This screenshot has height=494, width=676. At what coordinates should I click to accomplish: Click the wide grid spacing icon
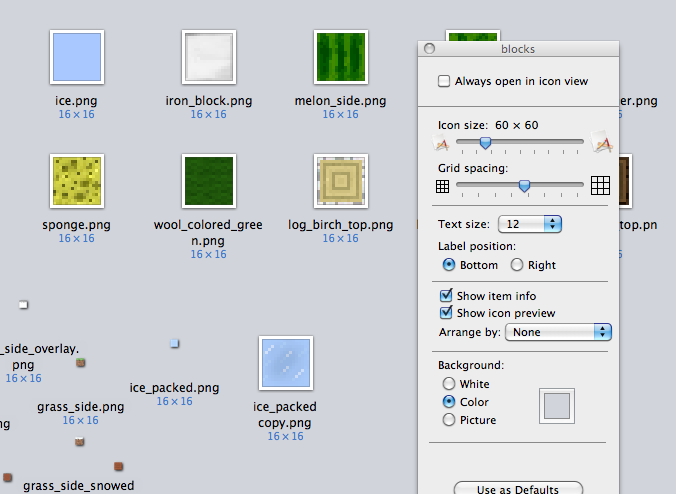tap(600, 185)
